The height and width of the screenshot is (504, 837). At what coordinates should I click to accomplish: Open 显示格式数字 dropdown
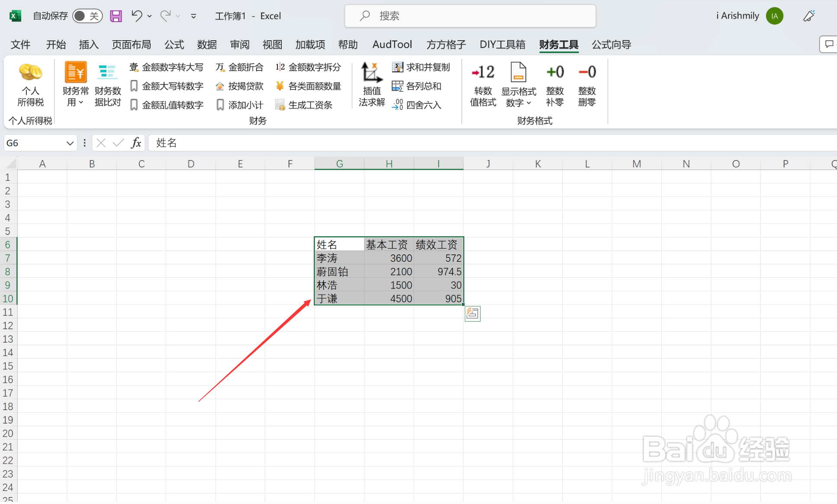point(518,85)
